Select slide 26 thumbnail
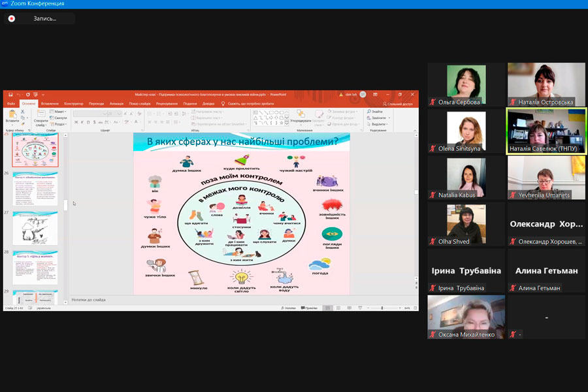 [x=35, y=189]
